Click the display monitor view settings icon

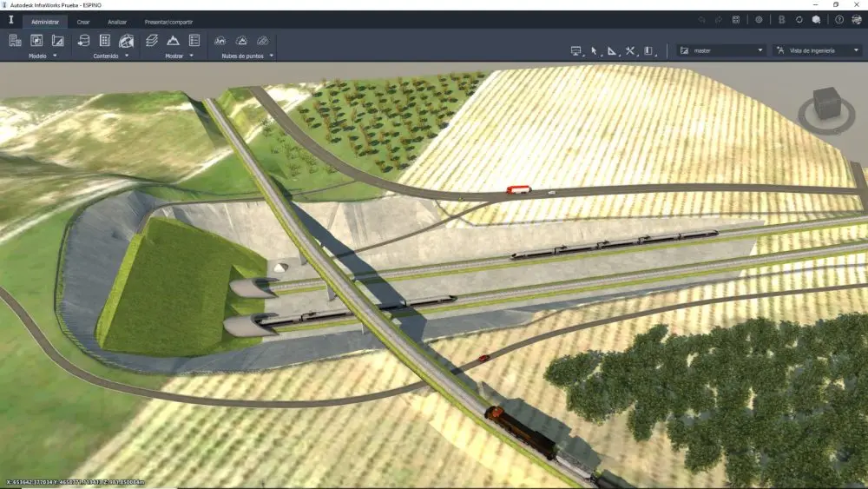tap(575, 50)
